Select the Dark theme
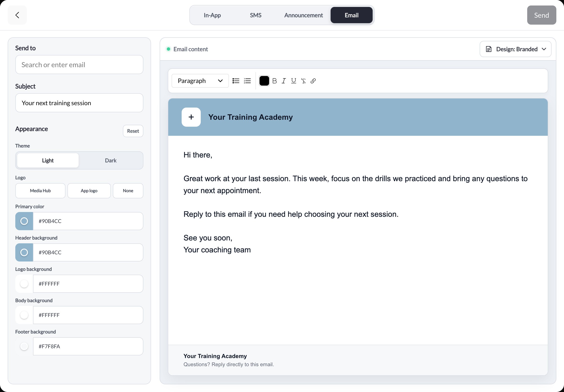This screenshot has height=392, width=564. pyautogui.click(x=111, y=160)
